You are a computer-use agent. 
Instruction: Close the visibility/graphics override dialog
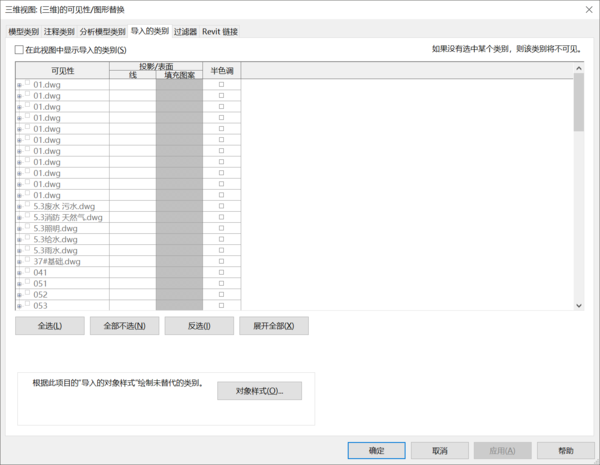coord(585,9)
